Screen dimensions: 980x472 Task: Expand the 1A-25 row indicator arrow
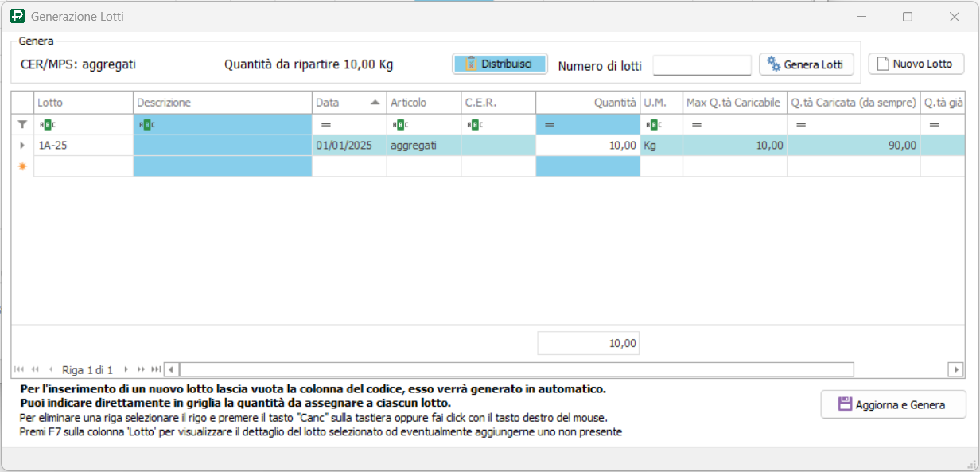[x=22, y=146]
